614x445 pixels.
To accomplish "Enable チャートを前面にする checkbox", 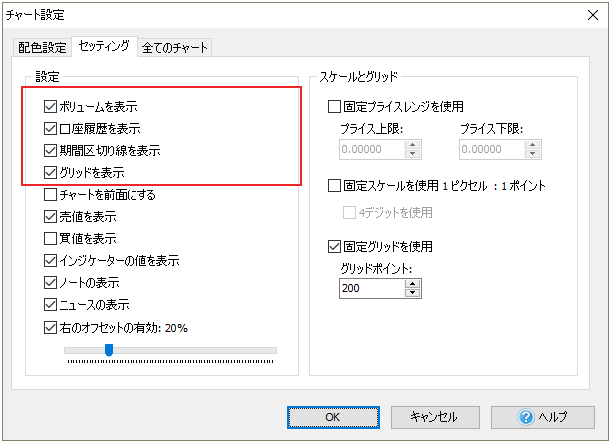I will 51,195.
